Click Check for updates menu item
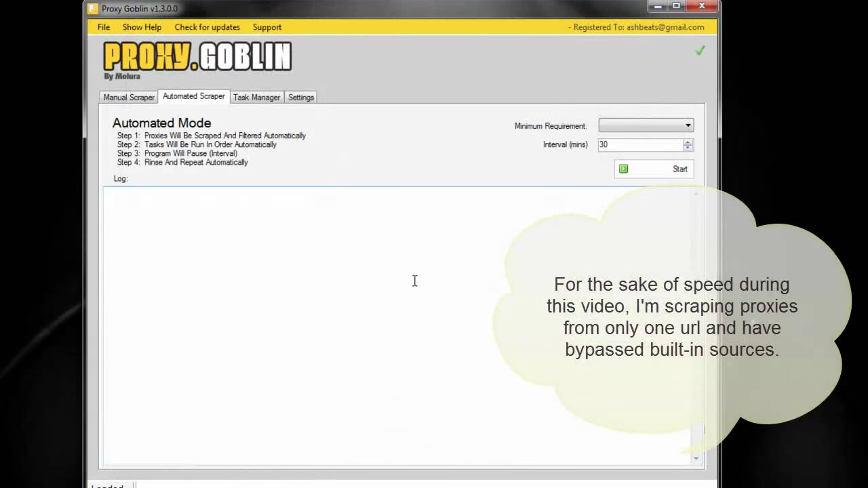The image size is (868, 488). 207,27
